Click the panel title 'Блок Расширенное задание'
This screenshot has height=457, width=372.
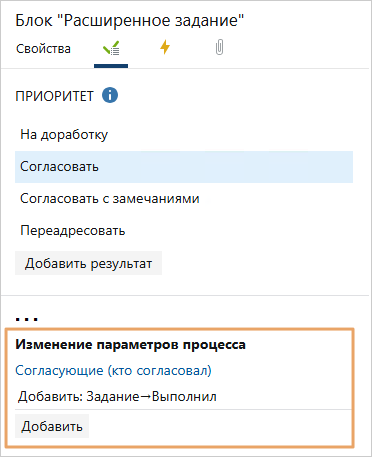point(130,21)
